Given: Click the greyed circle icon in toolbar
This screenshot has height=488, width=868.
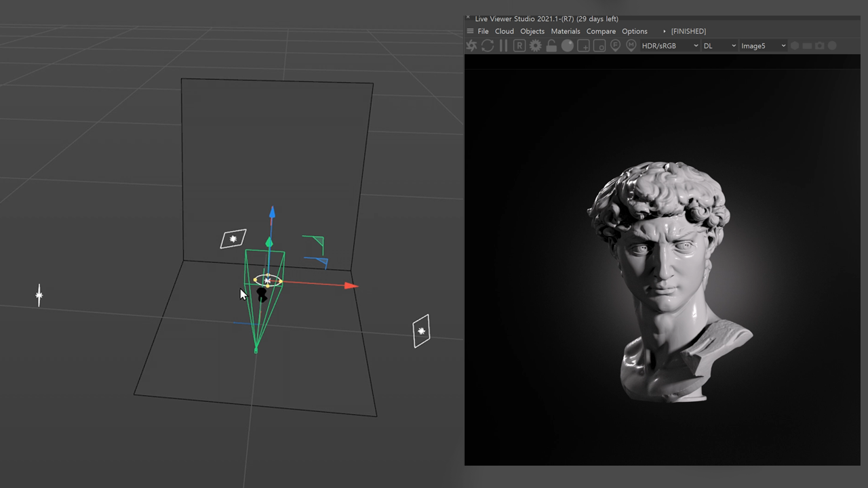Looking at the screenshot, I should (x=832, y=45).
